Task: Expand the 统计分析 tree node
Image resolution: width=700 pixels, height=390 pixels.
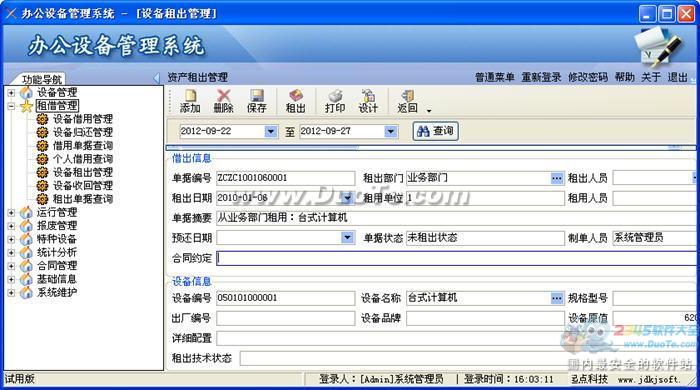Action: click(x=11, y=253)
